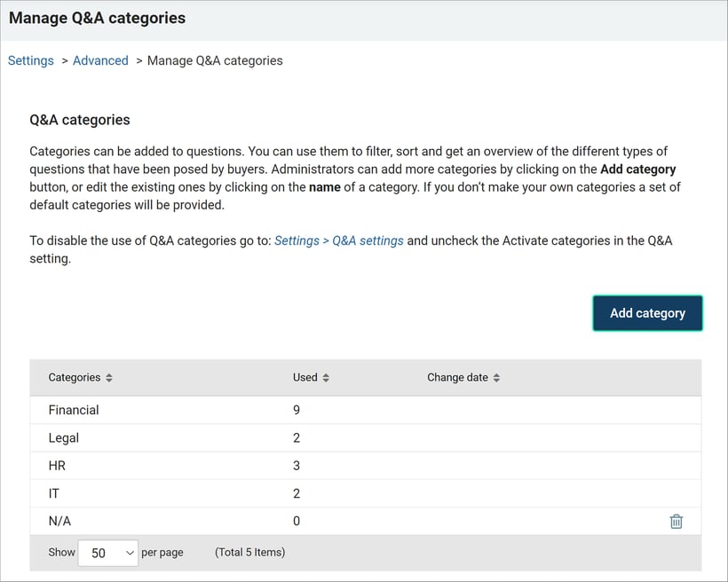Open the IT category details
The image size is (728, 582).
52,493
